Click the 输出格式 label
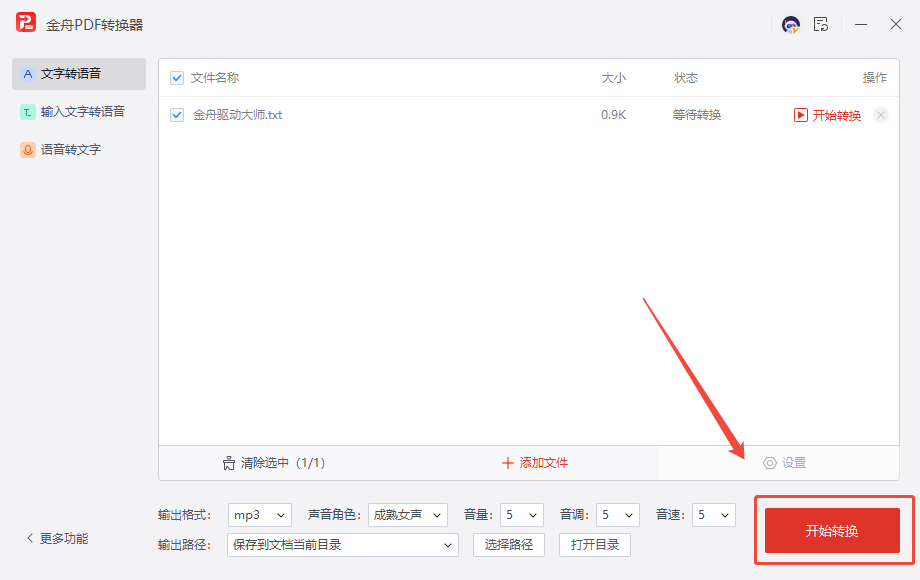920x580 pixels. click(184, 515)
